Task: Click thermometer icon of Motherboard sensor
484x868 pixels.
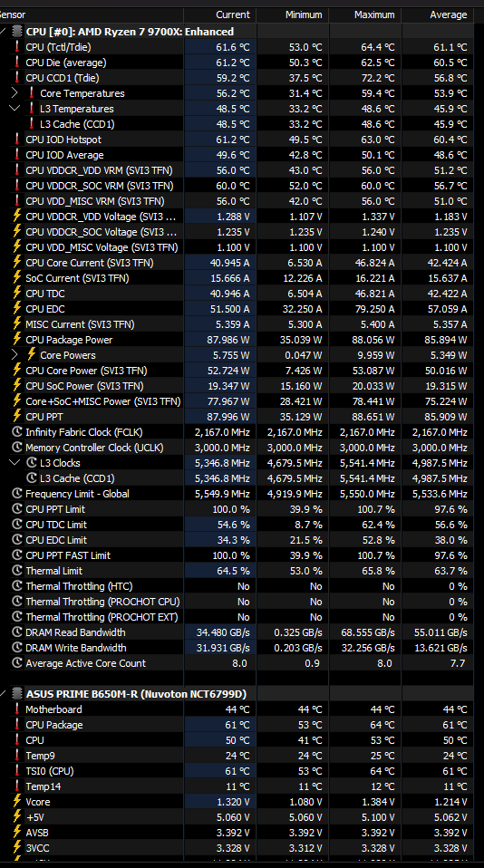Action: pos(17,709)
